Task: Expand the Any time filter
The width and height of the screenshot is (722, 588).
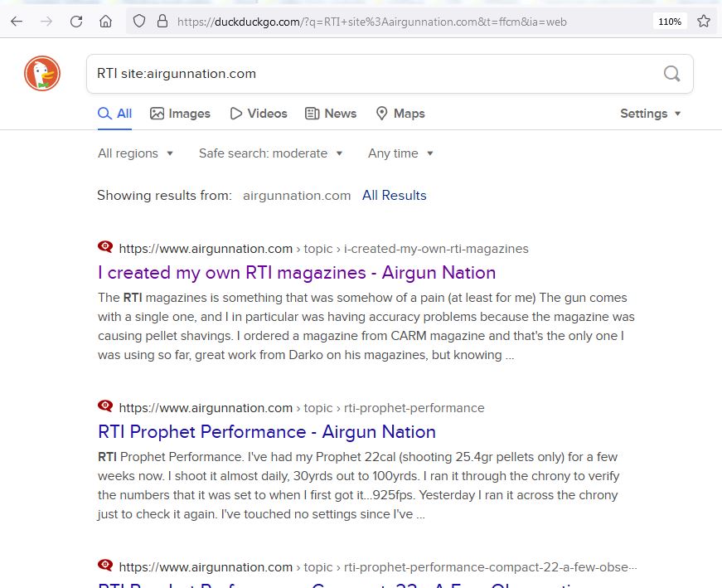Action: click(400, 153)
